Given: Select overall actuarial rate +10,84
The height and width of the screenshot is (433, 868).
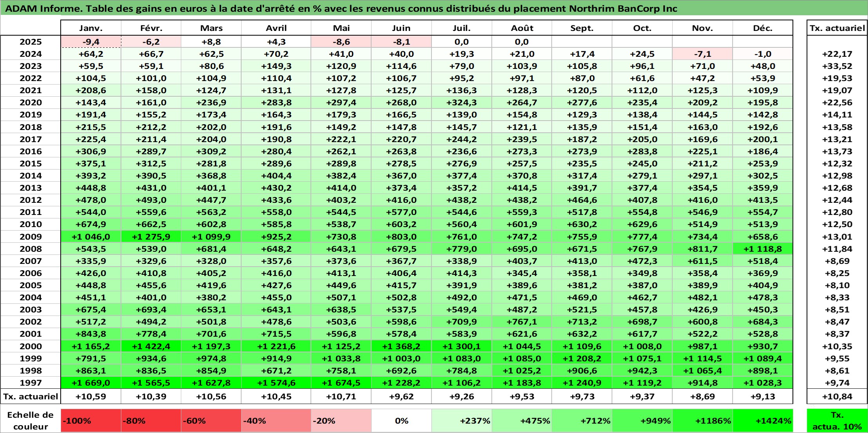Looking at the screenshot, I should pyautogui.click(x=837, y=396).
